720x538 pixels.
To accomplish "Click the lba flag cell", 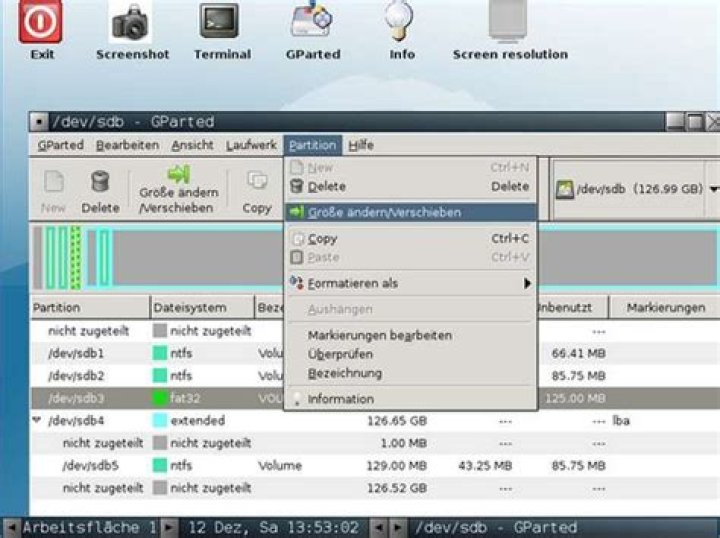I will [x=621, y=420].
